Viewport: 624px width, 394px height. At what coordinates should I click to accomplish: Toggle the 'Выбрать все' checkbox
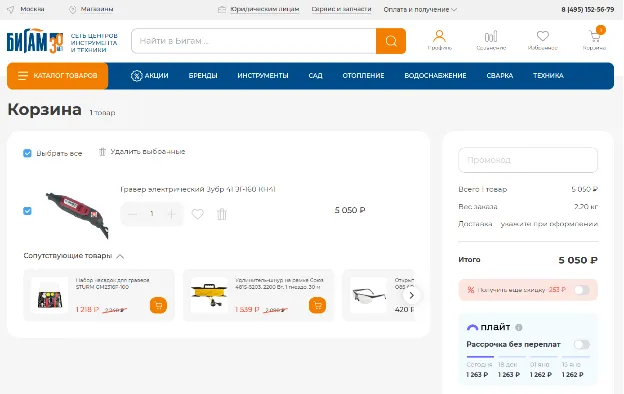pyautogui.click(x=27, y=153)
